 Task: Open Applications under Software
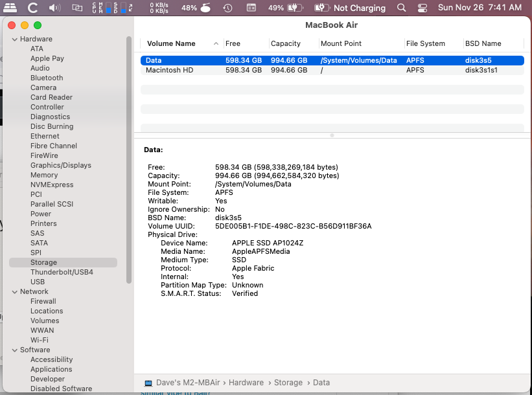51,369
